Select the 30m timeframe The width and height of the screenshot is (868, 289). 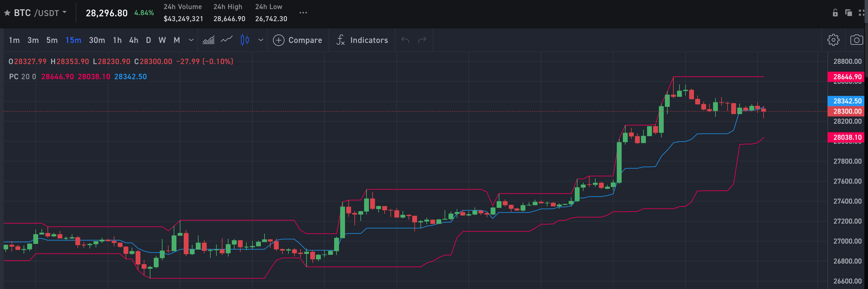97,41
